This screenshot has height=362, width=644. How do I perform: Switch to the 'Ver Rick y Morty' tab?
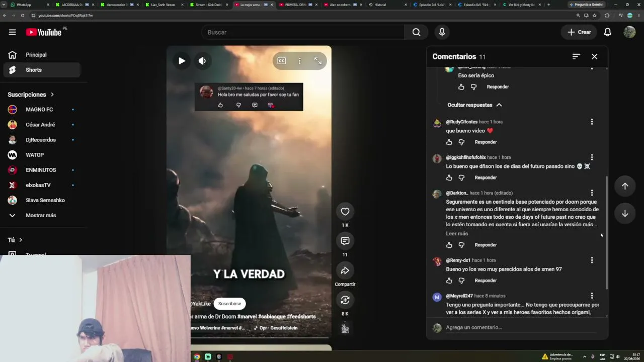(522, 5)
